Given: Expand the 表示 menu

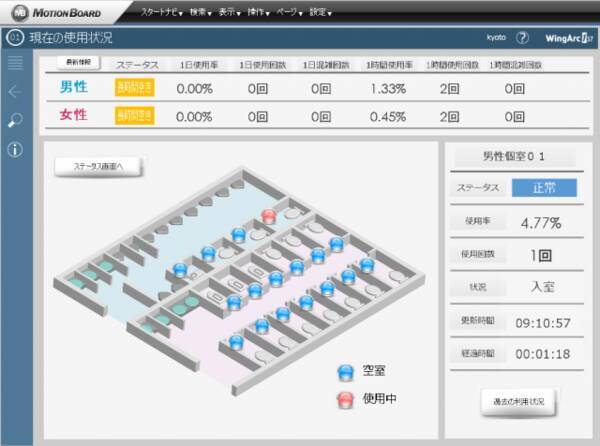Looking at the screenshot, I should click(233, 12).
